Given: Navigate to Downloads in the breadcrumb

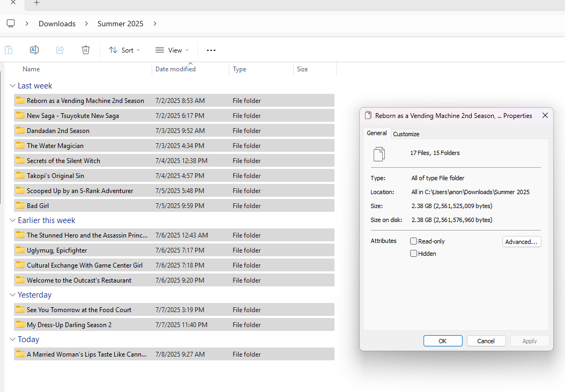Looking at the screenshot, I should pyautogui.click(x=57, y=24).
